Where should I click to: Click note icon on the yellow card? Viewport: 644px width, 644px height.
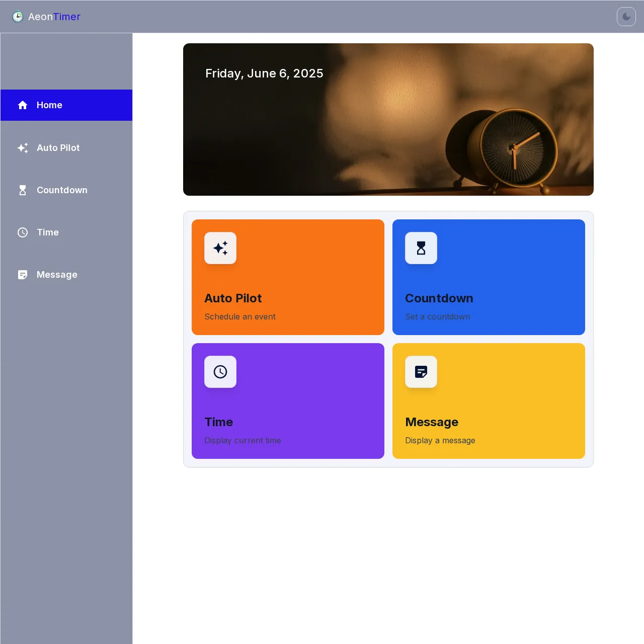tap(421, 372)
